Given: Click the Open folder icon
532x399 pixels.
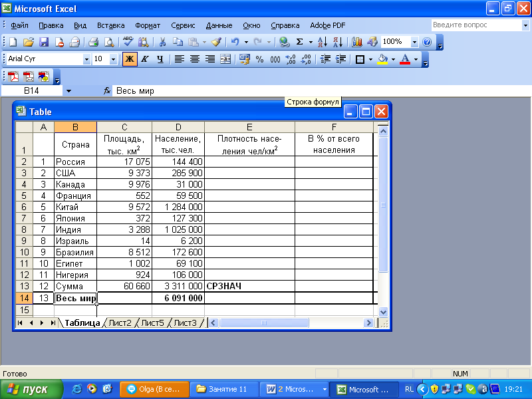Looking at the screenshot, I should point(29,42).
